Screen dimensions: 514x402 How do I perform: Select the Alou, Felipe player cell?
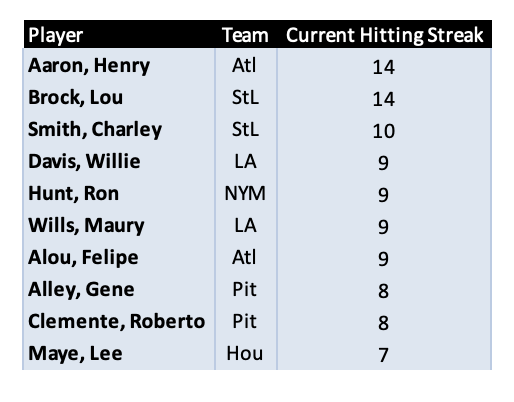pos(119,257)
